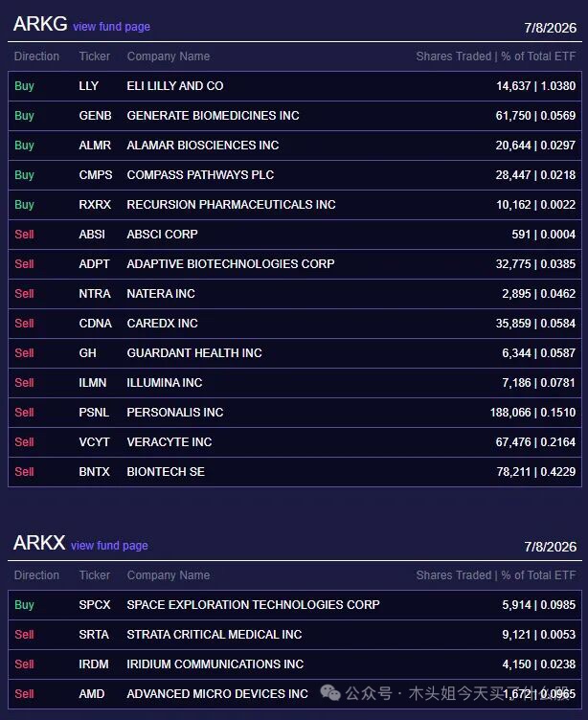Click the GENB ticker symbol

click(95, 116)
